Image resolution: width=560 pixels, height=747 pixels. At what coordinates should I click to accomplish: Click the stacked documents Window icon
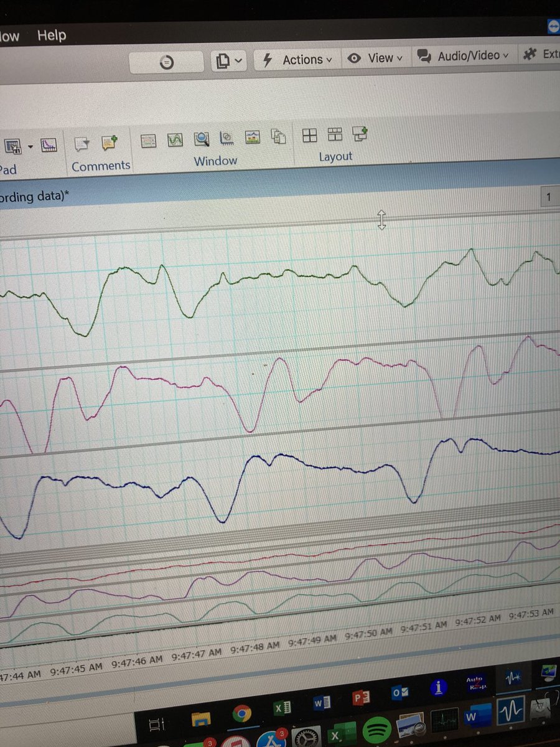pos(279,136)
